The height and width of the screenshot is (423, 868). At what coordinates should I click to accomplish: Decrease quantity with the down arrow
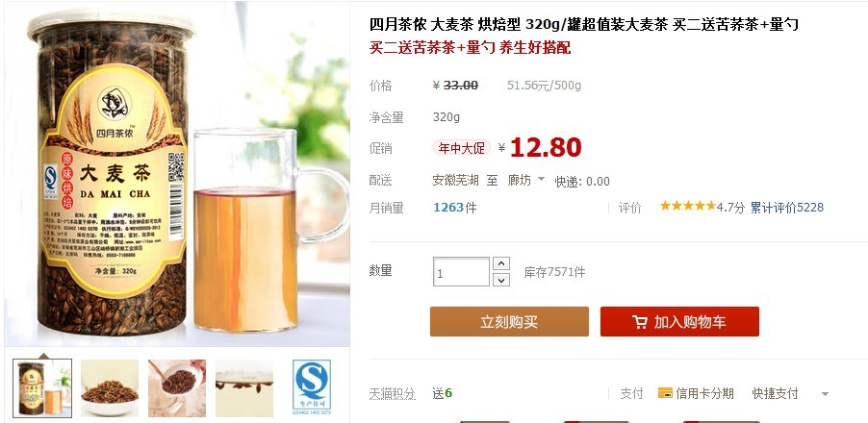pos(501,280)
